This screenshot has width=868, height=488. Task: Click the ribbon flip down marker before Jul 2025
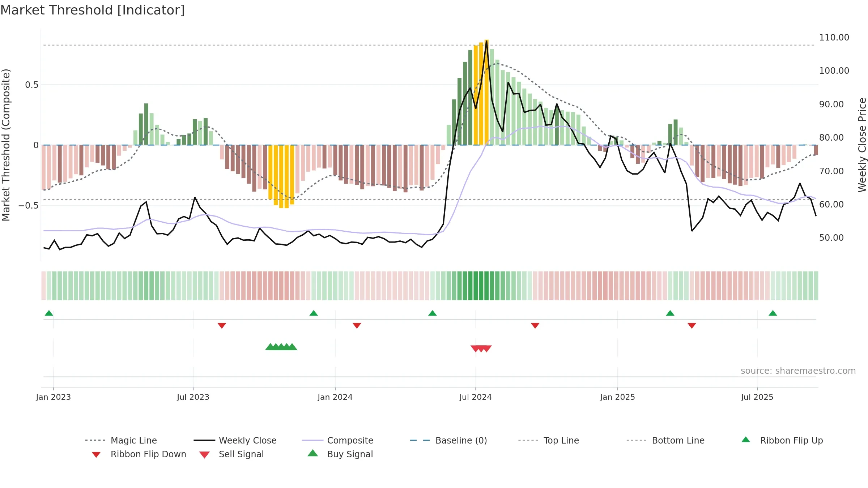[x=692, y=326]
